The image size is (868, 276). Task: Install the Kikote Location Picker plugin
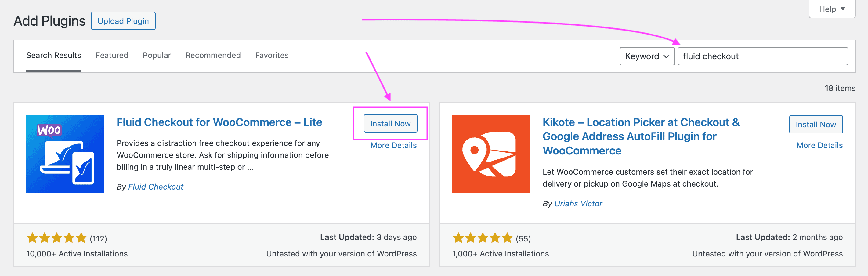coord(816,124)
